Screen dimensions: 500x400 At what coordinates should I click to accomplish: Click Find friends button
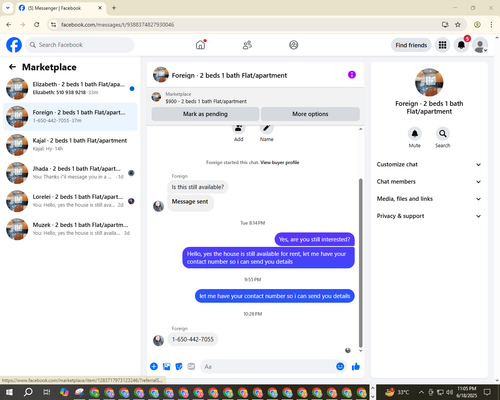click(x=411, y=45)
